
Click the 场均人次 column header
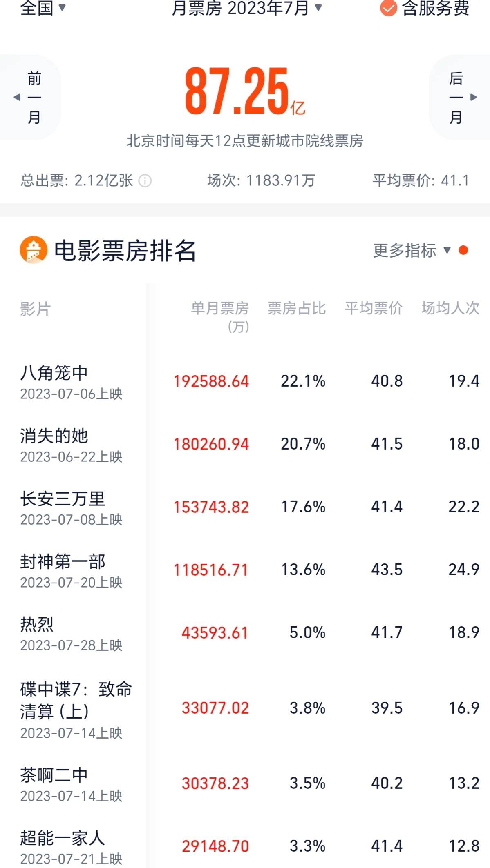[x=450, y=308]
